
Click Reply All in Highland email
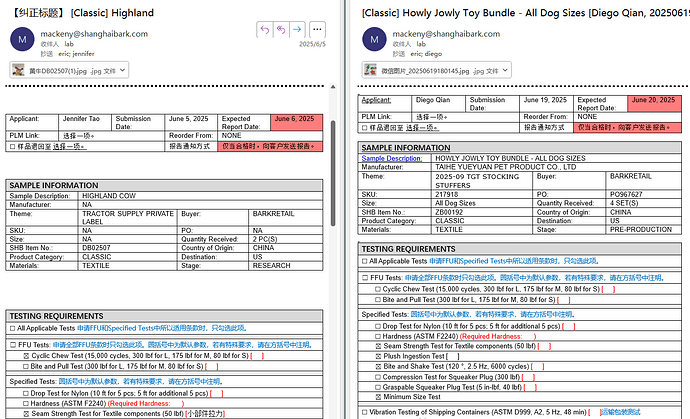click(281, 30)
